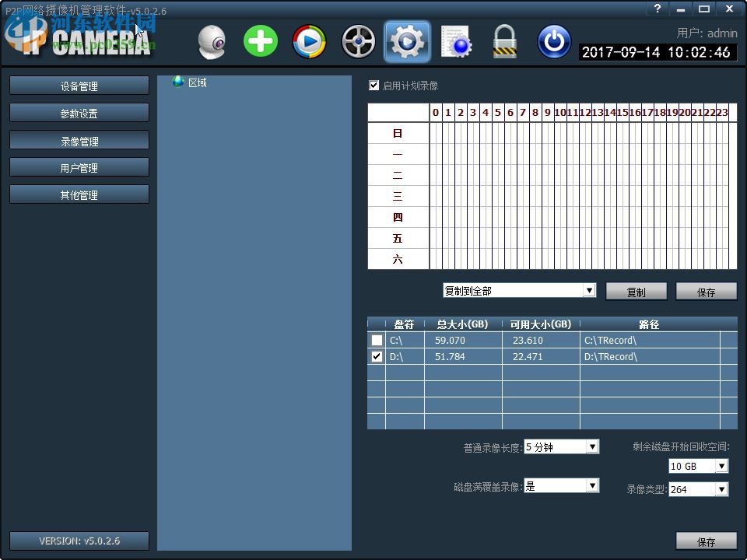The height and width of the screenshot is (560, 747).
Task: Click the bottom 保存 button
Action: (706, 541)
